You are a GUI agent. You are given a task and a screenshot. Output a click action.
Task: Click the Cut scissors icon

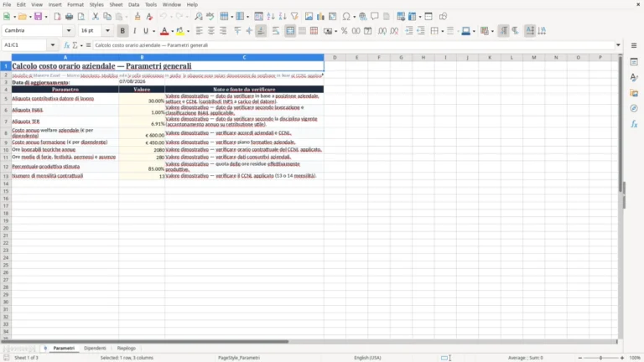tap(96, 17)
